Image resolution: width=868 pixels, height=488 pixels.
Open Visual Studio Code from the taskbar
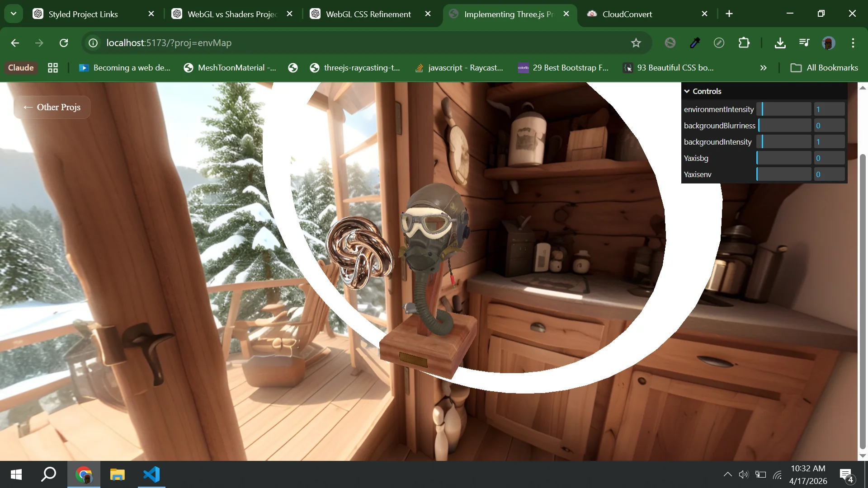(x=151, y=474)
